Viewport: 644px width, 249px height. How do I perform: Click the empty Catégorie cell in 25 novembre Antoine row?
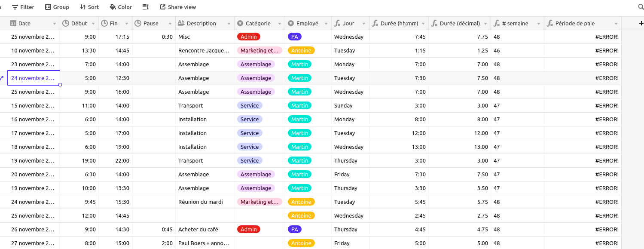pos(259,216)
